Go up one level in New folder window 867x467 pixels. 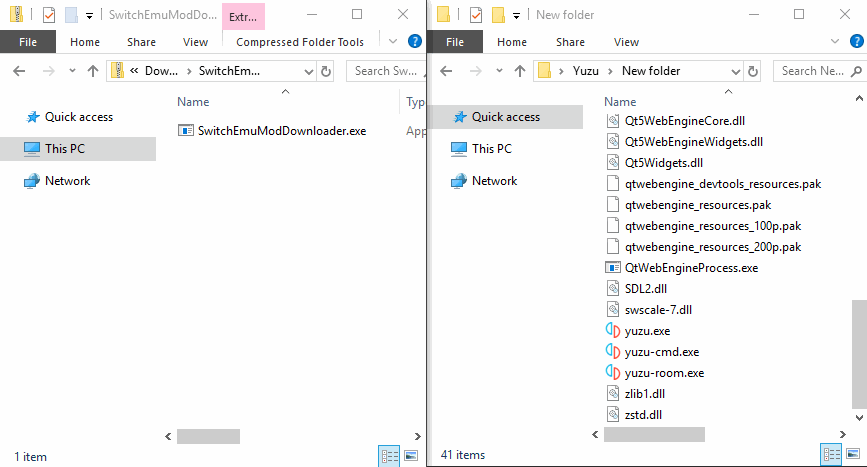(x=520, y=71)
